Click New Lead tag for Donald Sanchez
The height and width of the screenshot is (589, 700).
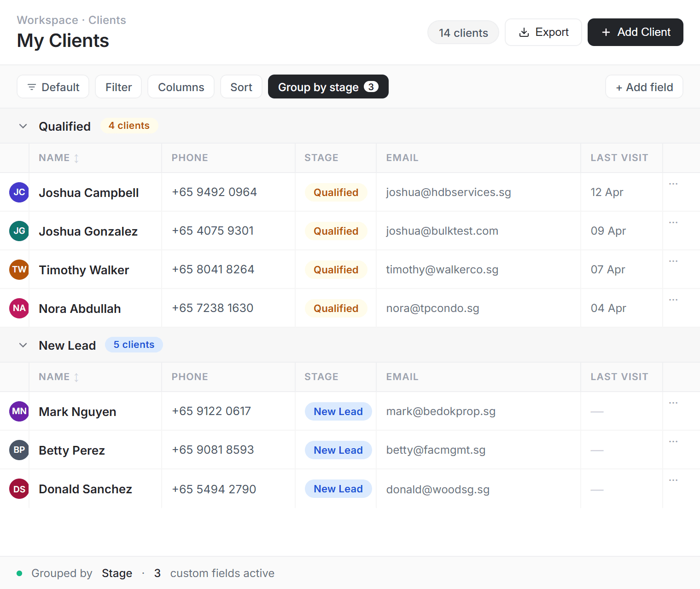[338, 489]
